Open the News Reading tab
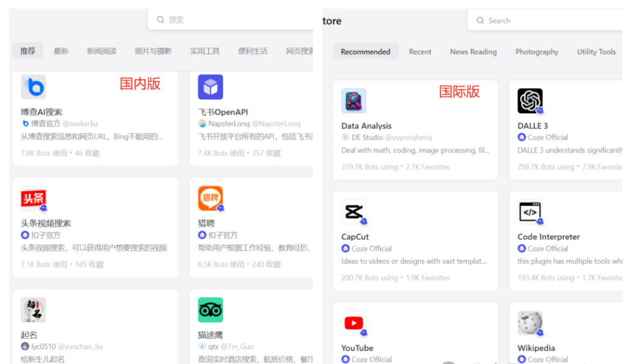Image resolution: width=627 pixels, height=364 pixels. pos(473,52)
